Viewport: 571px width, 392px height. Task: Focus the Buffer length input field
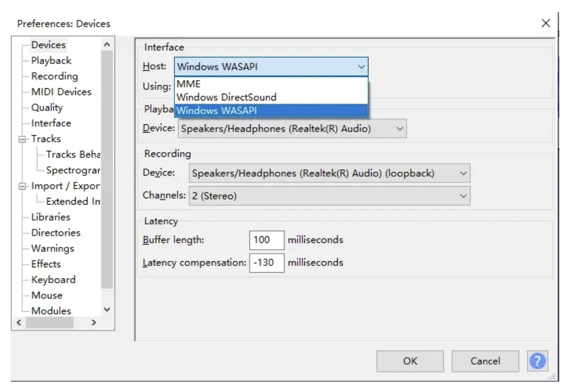[267, 240]
